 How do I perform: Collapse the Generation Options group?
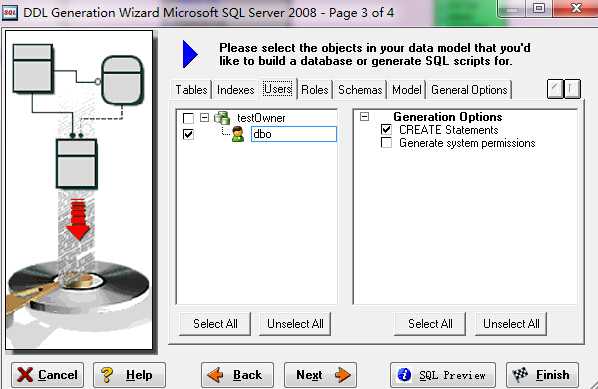365,116
